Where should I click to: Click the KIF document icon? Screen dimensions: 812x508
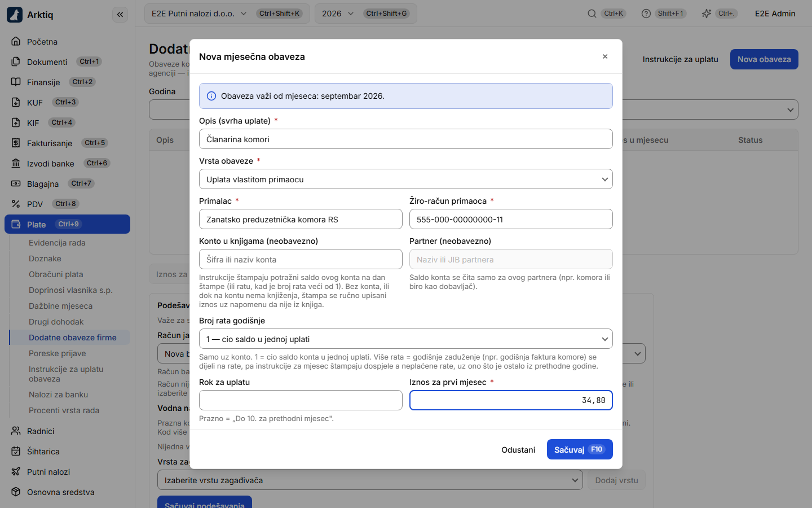coord(16,122)
